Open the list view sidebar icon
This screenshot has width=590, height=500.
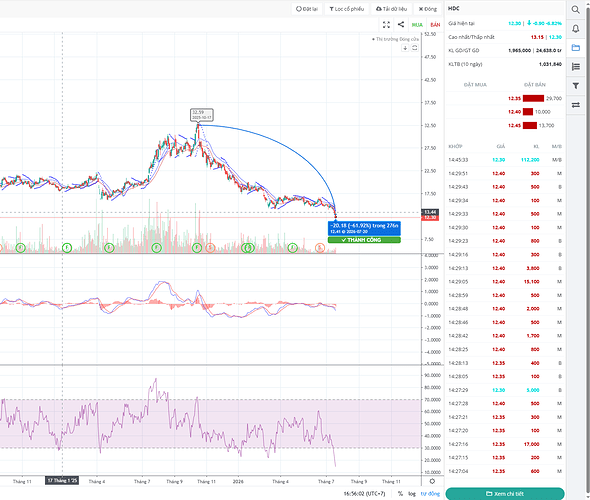point(575,67)
